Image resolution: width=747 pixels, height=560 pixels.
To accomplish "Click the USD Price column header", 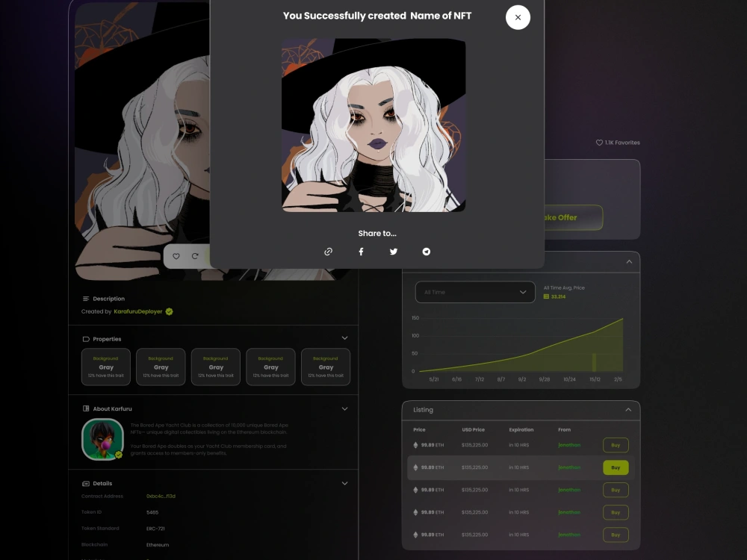I will (x=473, y=429).
